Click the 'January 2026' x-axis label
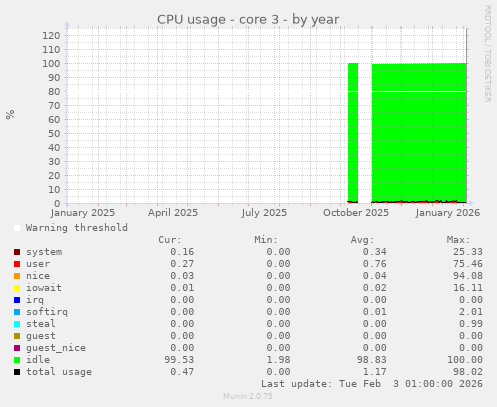497x407 pixels. click(x=448, y=213)
